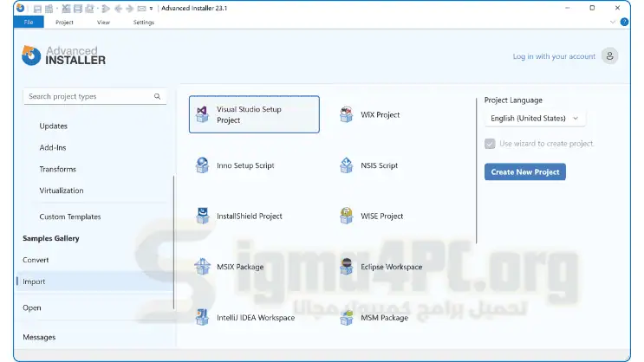This screenshot has height=362, width=644.
Task: Click the IntelliJ IDEA Workspace icon
Action: pos(202,317)
